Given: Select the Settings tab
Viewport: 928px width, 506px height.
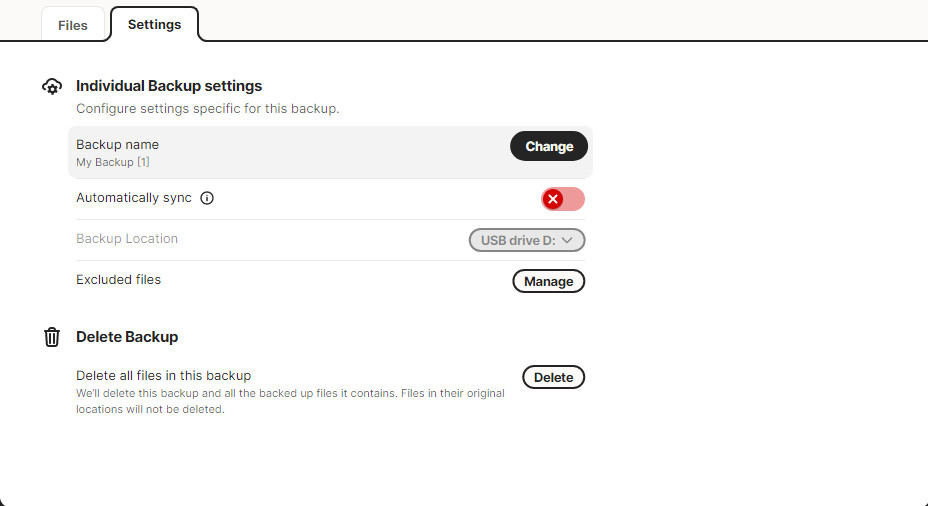Looking at the screenshot, I should pyautogui.click(x=154, y=24).
